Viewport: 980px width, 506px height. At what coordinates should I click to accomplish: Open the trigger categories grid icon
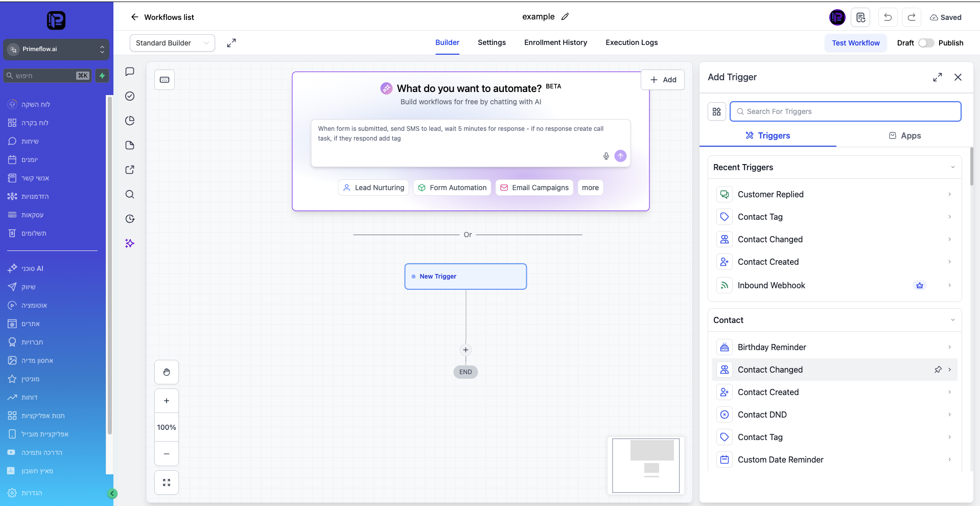point(717,111)
